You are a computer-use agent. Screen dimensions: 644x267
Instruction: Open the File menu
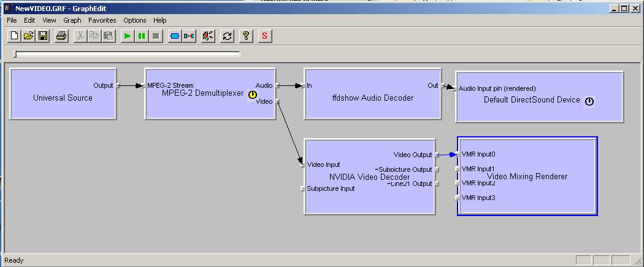coord(12,20)
